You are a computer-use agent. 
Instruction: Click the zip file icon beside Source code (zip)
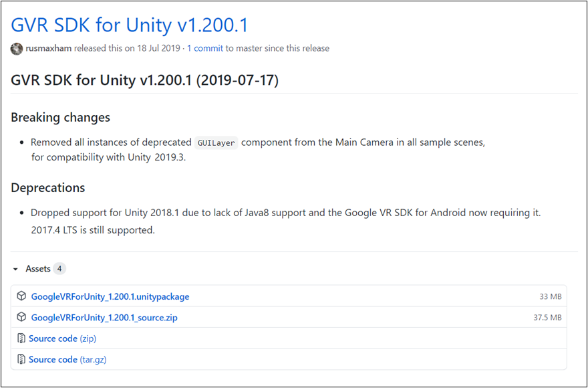pyautogui.click(x=21, y=338)
